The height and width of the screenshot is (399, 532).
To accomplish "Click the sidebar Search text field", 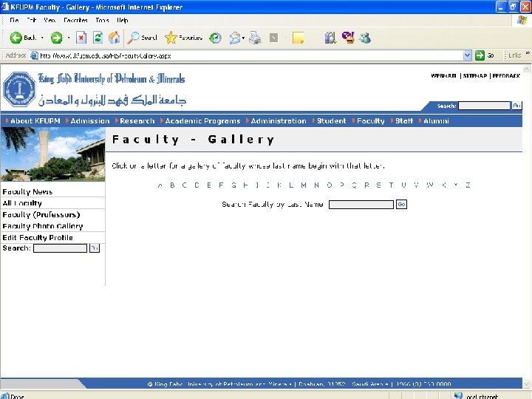I will [60, 248].
